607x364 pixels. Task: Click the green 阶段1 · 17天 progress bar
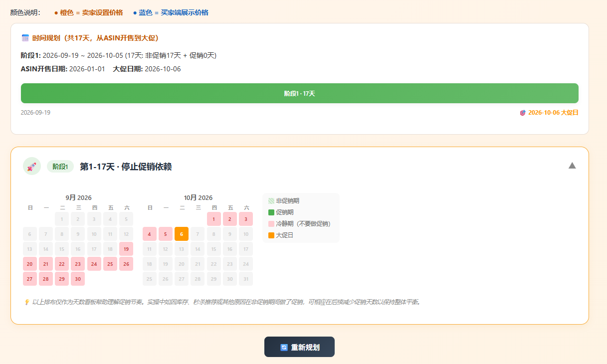tap(299, 93)
